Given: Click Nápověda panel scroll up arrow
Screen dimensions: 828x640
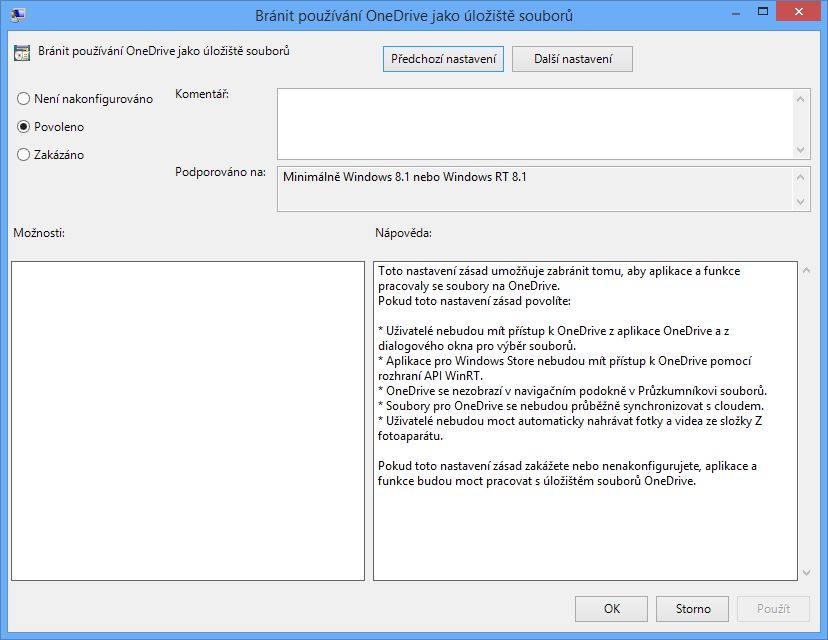Looking at the screenshot, I should click(x=806, y=270).
